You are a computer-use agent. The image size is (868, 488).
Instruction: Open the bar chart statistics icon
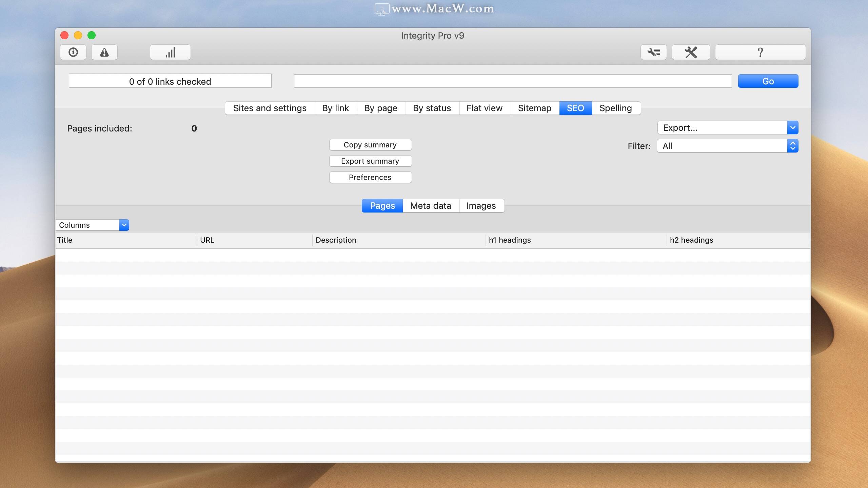[170, 52]
